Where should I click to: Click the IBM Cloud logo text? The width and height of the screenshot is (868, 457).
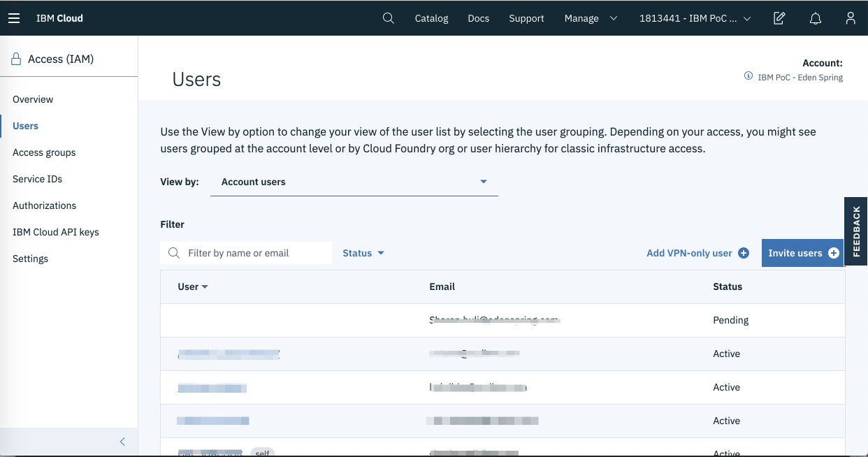59,18
